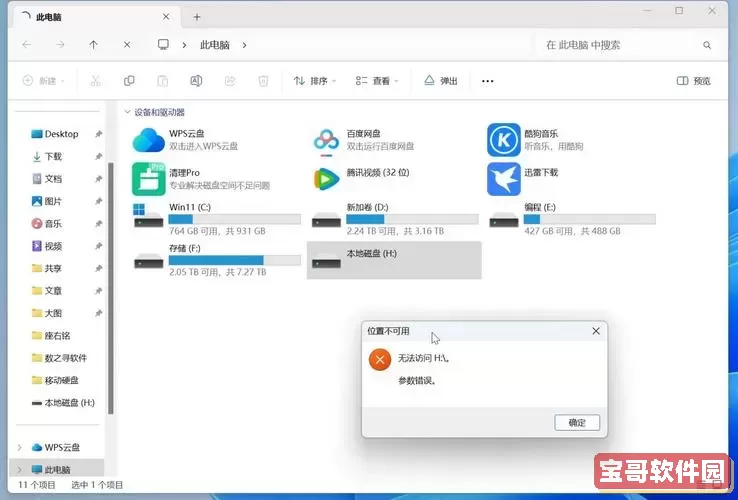
Task: Open the 清理Pro cleaner icon
Action: click(x=149, y=179)
